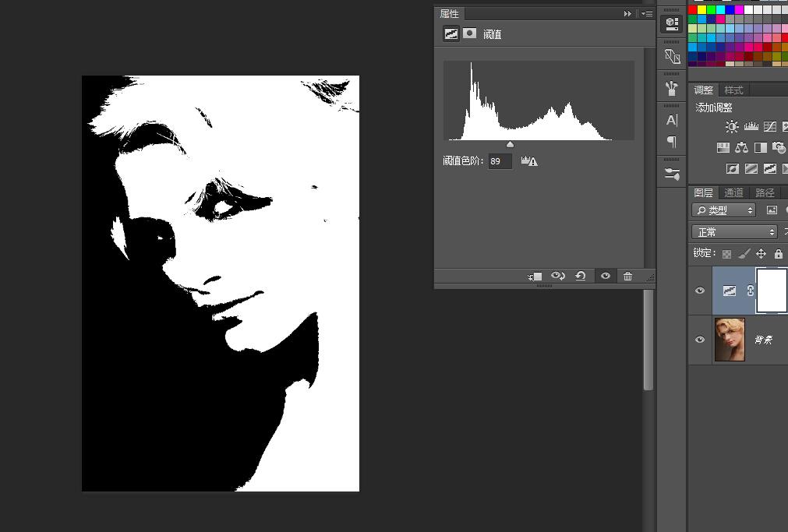
Task: Open the Brush Presets dock panel
Action: tap(671, 89)
